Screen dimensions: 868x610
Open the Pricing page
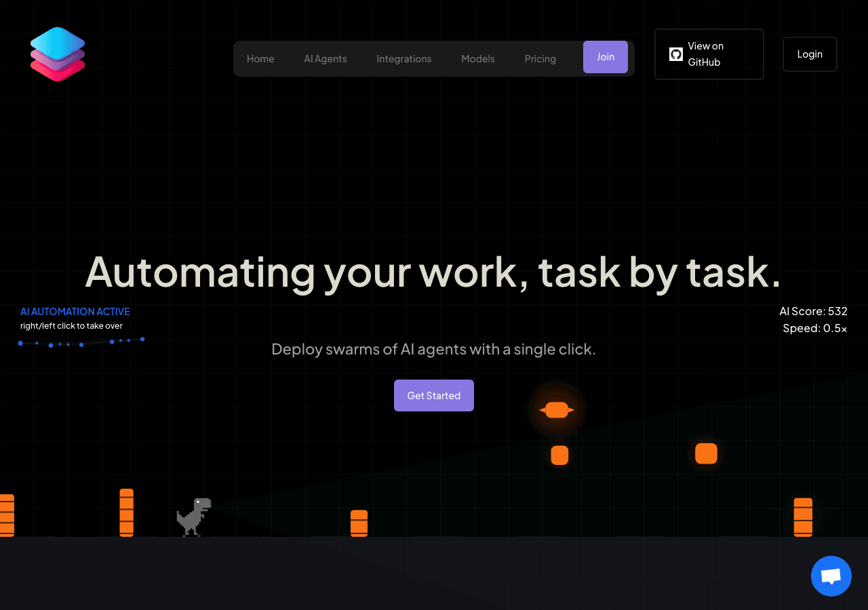click(540, 59)
